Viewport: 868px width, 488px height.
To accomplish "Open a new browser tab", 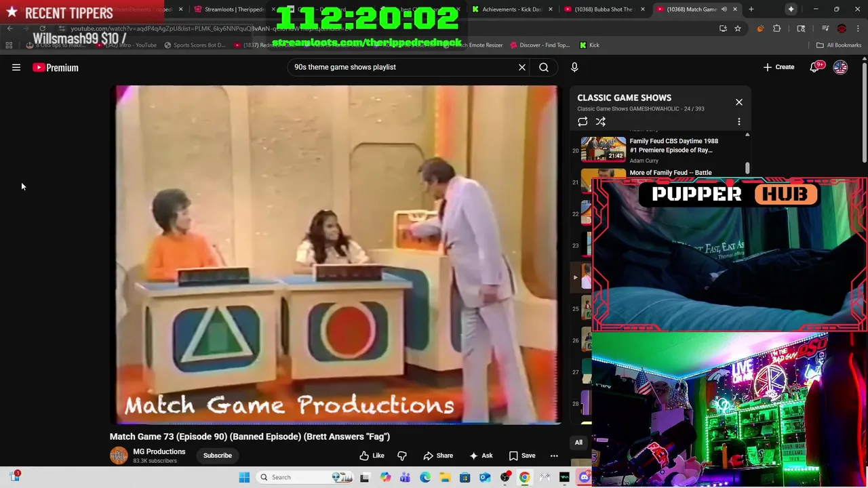I will tap(751, 9).
